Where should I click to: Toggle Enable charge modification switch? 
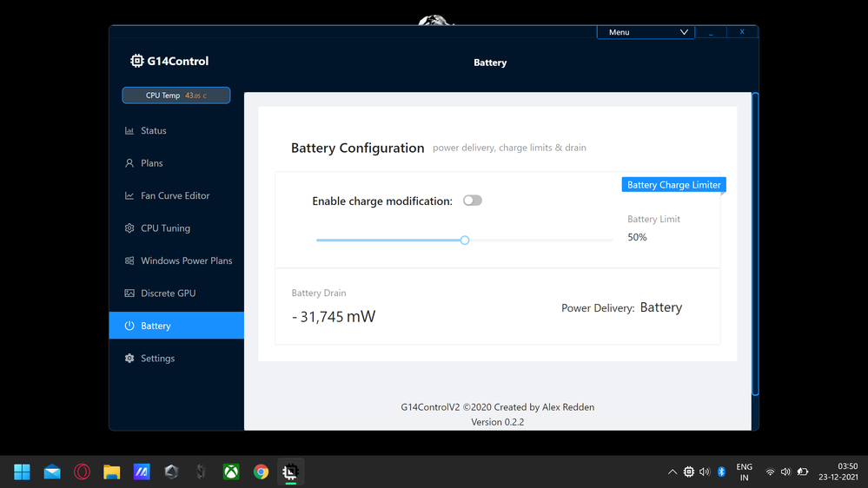pyautogui.click(x=472, y=201)
